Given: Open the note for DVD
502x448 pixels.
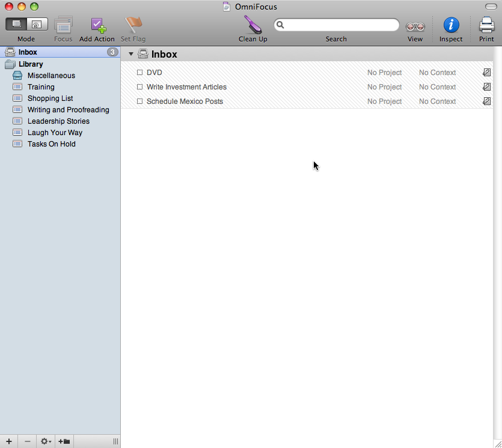Looking at the screenshot, I should 486,73.
